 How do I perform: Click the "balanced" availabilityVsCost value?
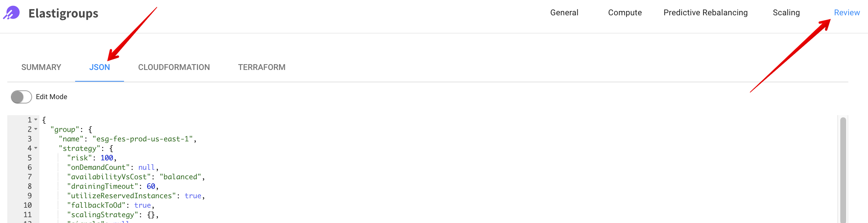click(x=181, y=177)
